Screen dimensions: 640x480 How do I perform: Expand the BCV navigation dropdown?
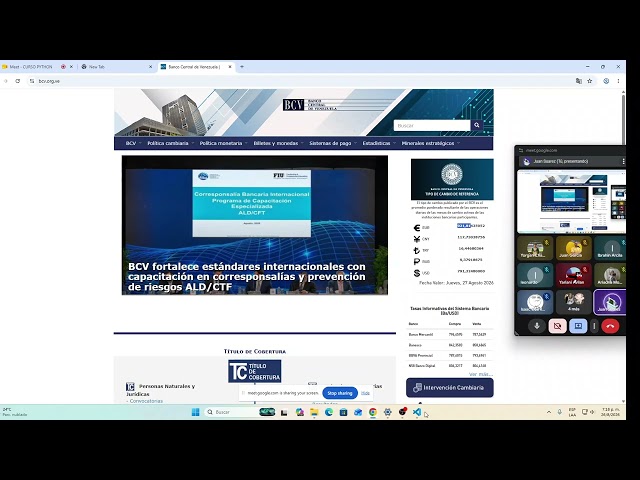pyautogui.click(x=133, y=143)
